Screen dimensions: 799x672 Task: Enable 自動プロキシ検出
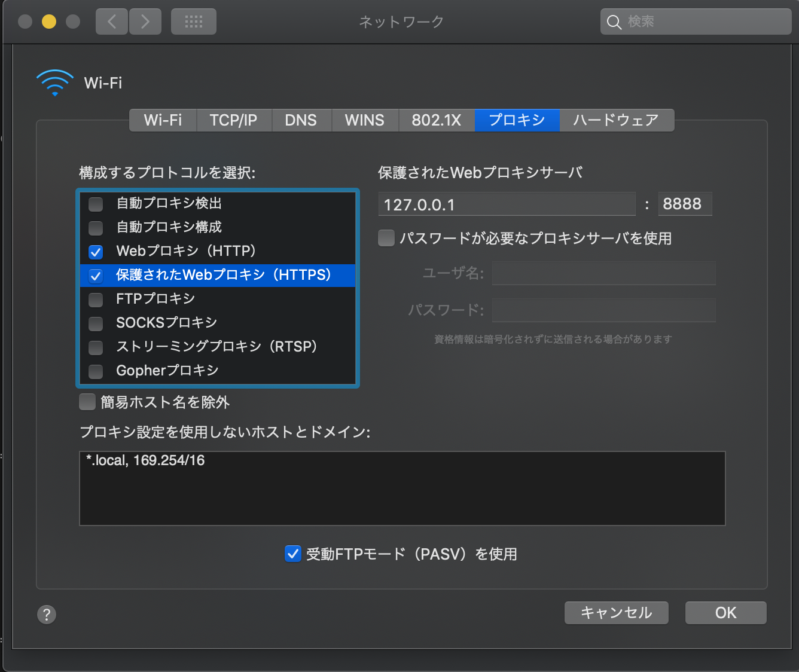click(95, 204)
